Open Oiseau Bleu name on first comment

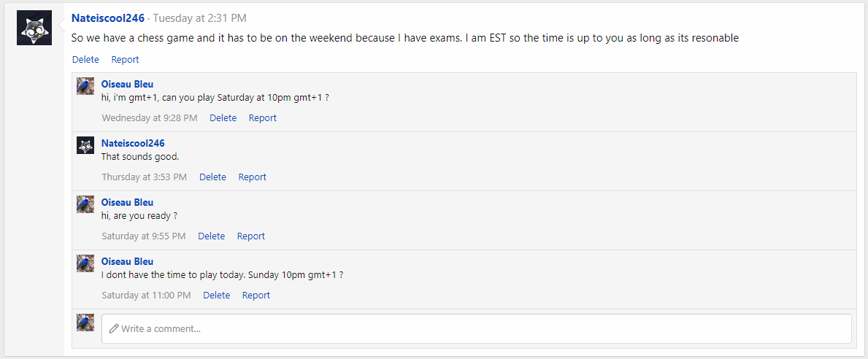click(x=127, y=84)
